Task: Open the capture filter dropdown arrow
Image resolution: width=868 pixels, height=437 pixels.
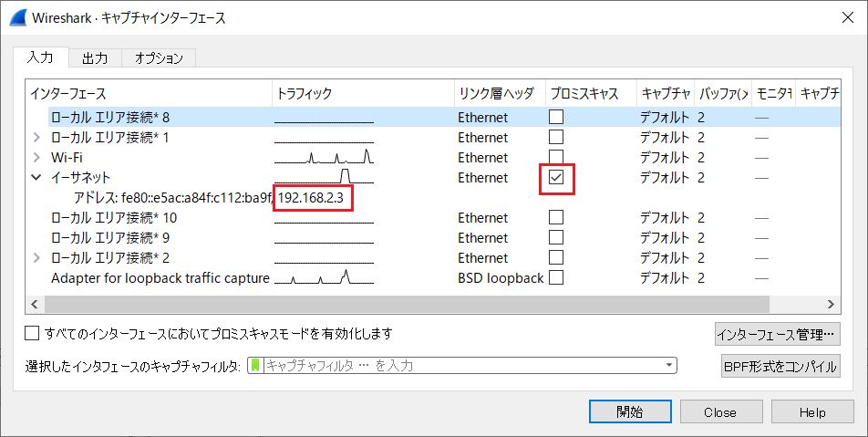Action: coord(669,366)
